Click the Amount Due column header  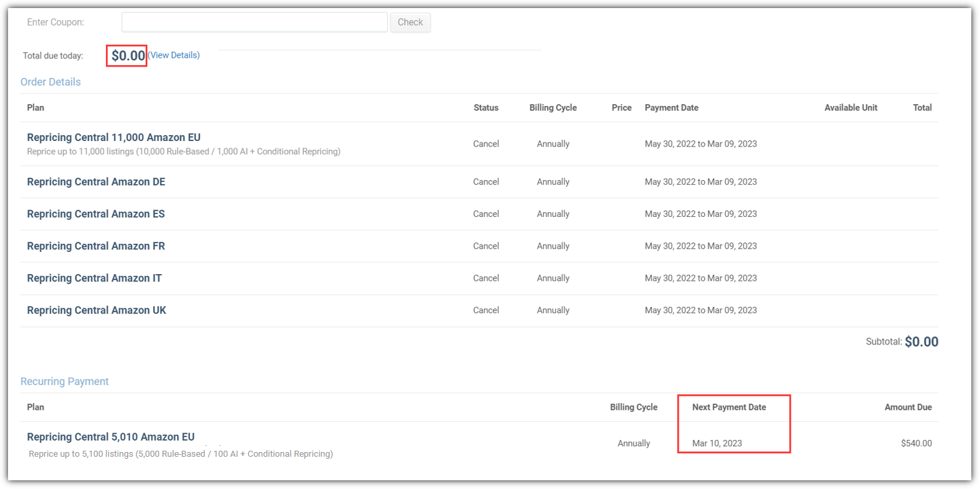[x=908, y=407]
